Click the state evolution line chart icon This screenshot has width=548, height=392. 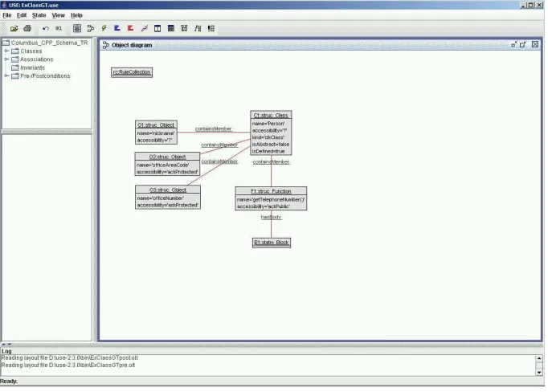tap(144, 28)
